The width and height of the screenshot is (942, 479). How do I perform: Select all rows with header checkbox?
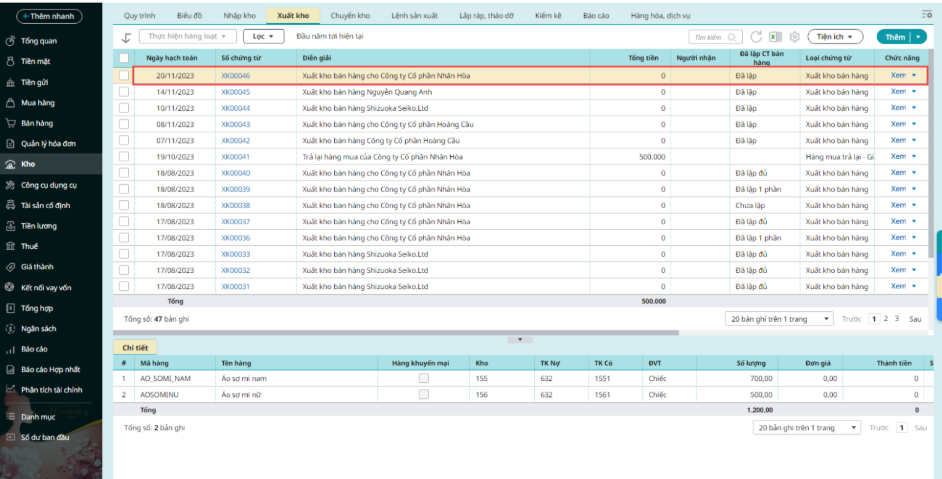(x=124, y=58)
